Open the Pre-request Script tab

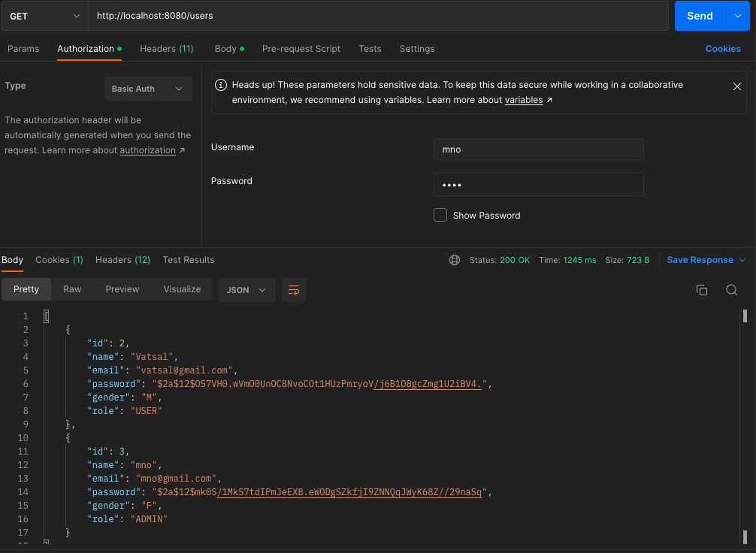click(x=301, y=48)
